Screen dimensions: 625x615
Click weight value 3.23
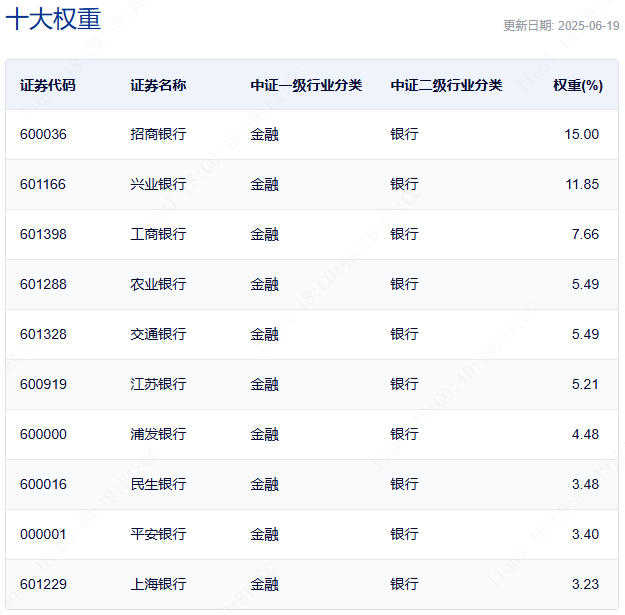pyautogui.click(x=586, y=584)
